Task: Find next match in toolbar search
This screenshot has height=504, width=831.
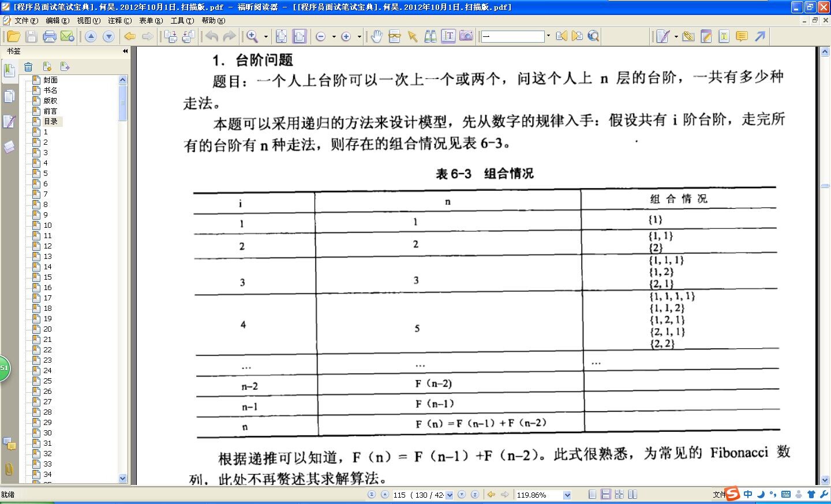Action: tap(577, 36)
